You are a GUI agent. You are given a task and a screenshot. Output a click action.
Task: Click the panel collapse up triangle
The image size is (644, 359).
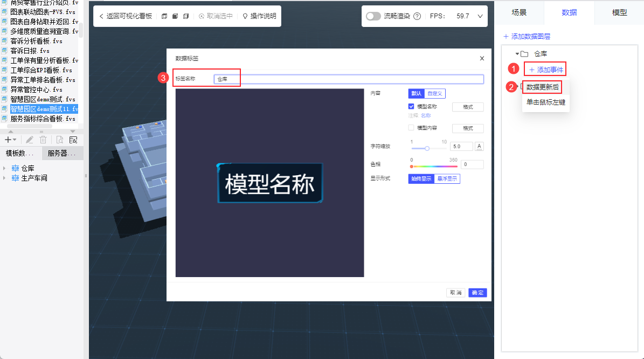pos(11,132)
